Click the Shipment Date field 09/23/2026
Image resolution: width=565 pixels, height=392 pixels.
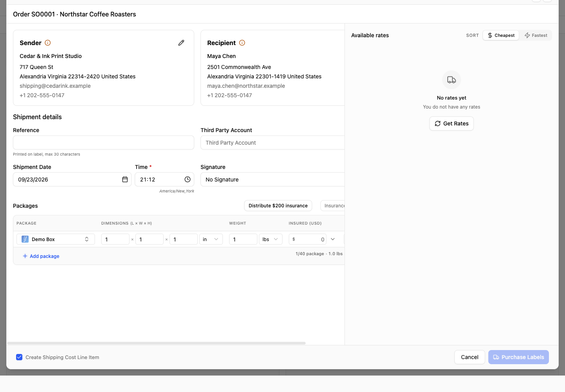[x=73, y=180]
